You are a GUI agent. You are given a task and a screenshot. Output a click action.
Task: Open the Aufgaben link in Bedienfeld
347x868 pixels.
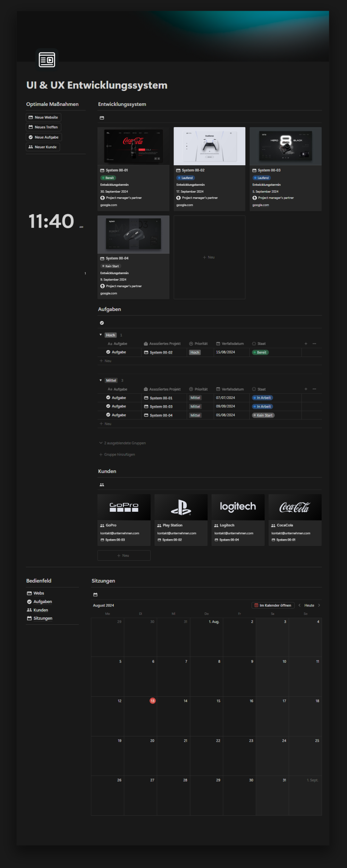39,602
